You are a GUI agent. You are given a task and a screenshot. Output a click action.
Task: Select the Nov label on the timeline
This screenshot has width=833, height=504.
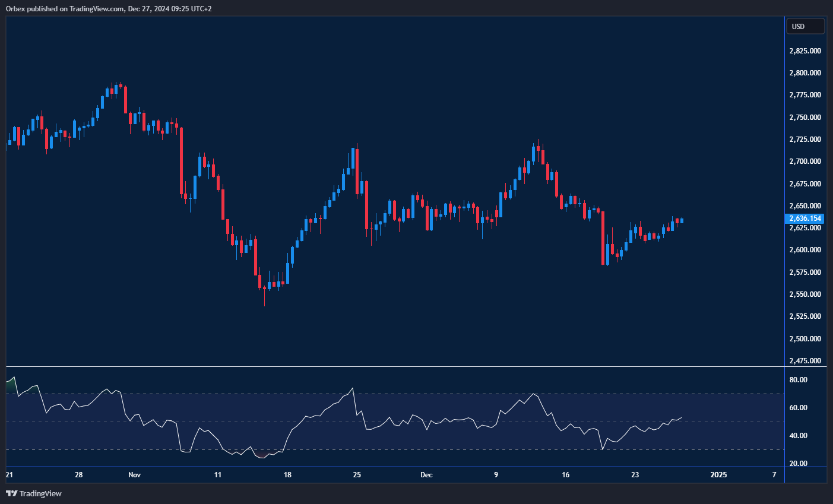coord(134,475)
